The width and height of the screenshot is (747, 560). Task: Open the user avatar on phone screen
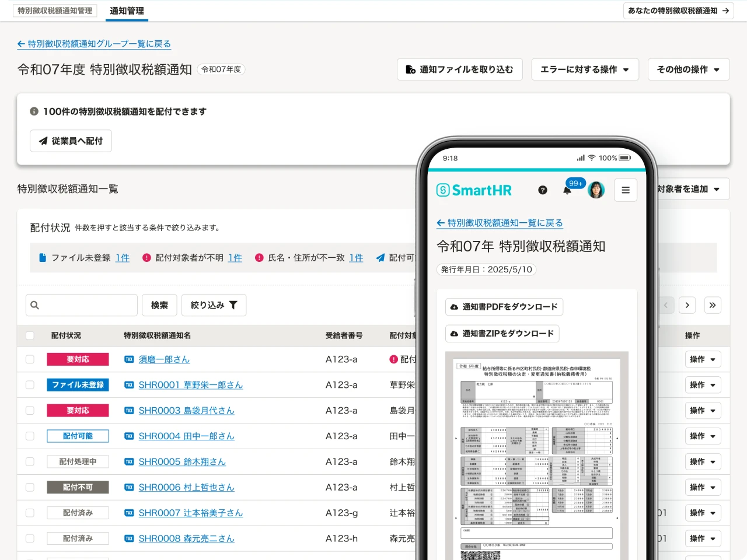coord(596,190)
